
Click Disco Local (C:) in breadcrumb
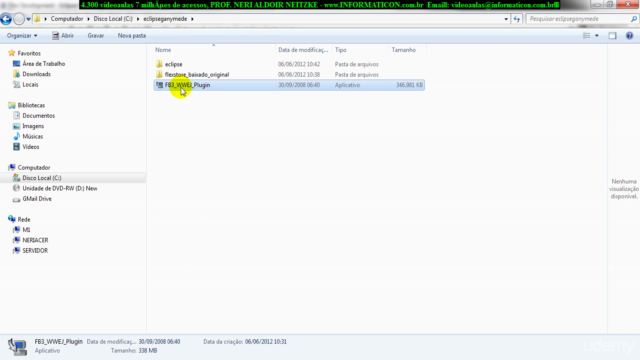pyautogui.click(x=113, y=19)
